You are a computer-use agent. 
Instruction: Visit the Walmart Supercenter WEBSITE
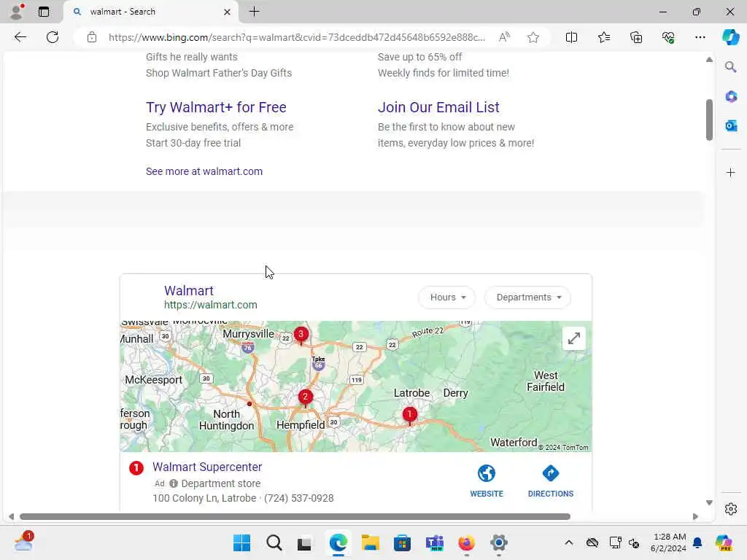click(487, 481)
